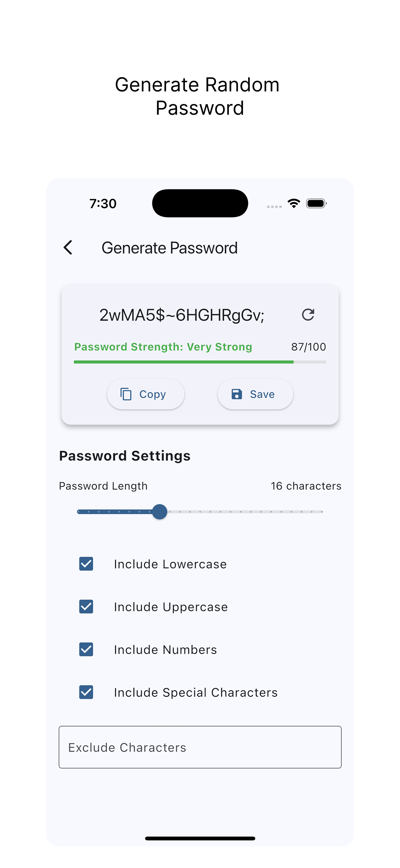Disable Include Special Characters checkbox

pyautogui.click(x=86, y=692)
